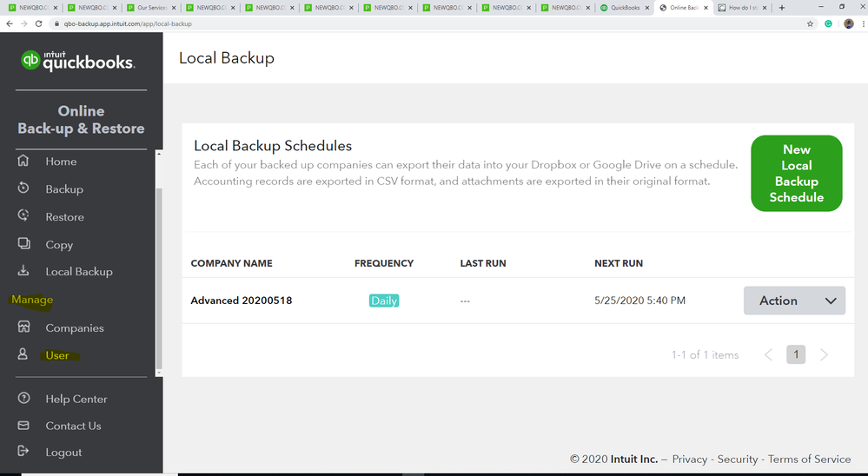Click next page chevron in pagination
The width and height of the screenshot is (868, 476).
tap(824, 354)
